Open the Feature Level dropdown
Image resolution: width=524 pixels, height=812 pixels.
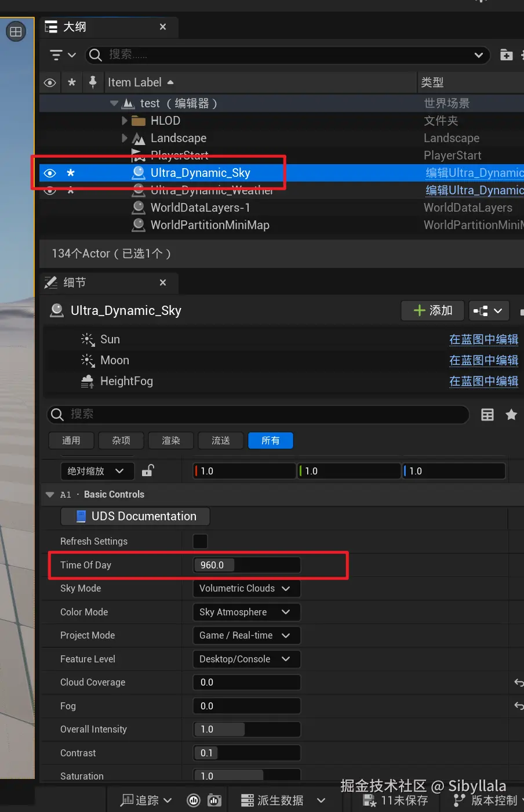(x=247, y=659)
